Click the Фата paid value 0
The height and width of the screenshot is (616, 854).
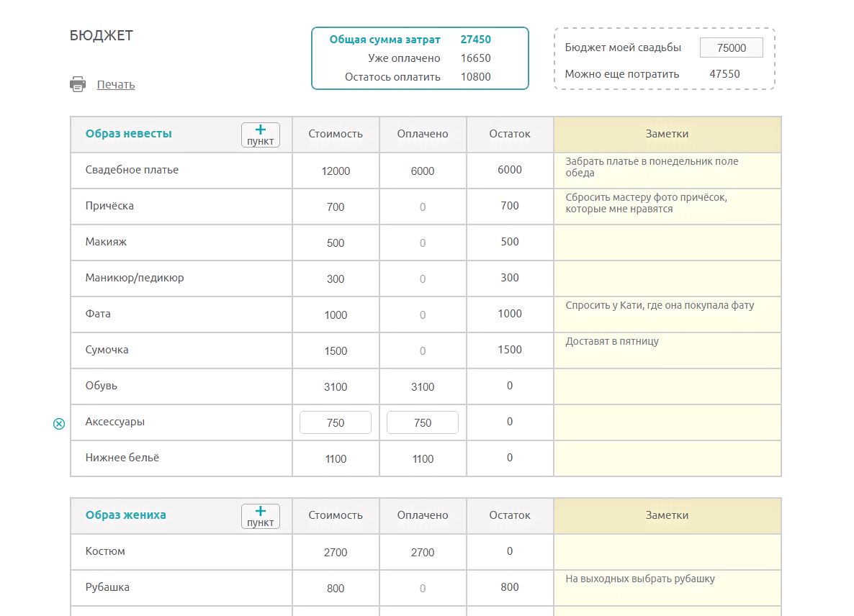point(423,314)
